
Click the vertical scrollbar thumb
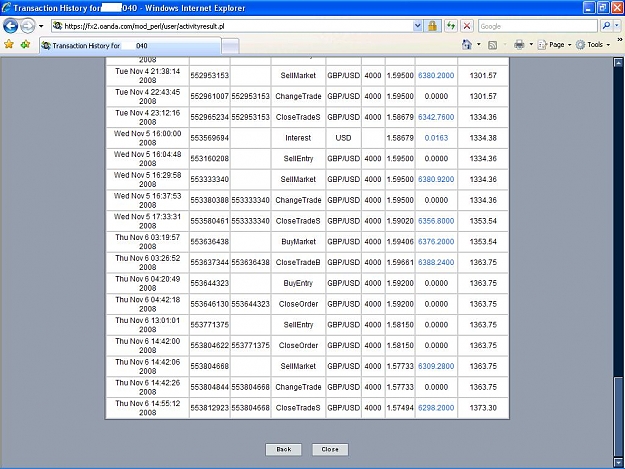618,416
